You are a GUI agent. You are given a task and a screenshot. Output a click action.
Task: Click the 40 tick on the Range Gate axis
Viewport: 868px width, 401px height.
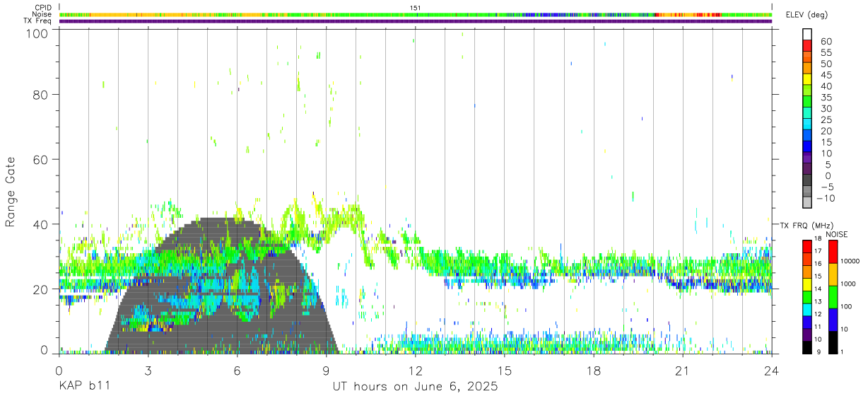pyautogui.click(x=41, y=224)
